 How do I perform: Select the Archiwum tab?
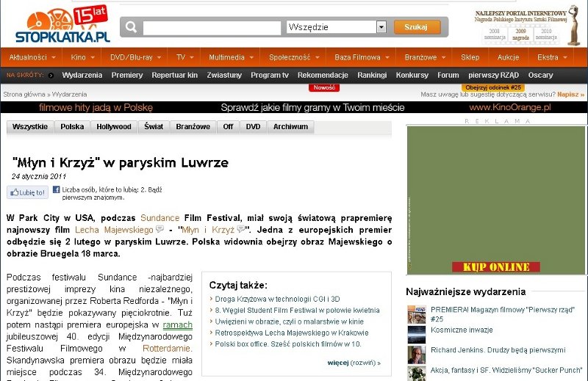[x=290, y=127]
